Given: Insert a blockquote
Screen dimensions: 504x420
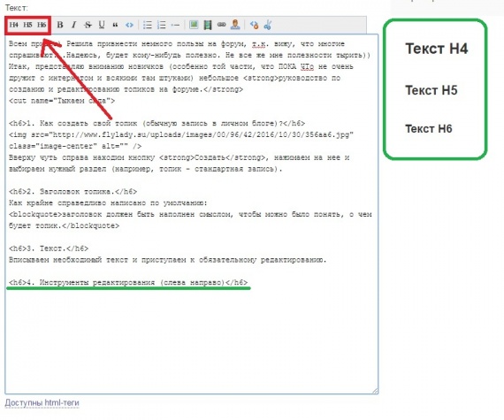Looking at the screenshot, I should coord(115,25).
